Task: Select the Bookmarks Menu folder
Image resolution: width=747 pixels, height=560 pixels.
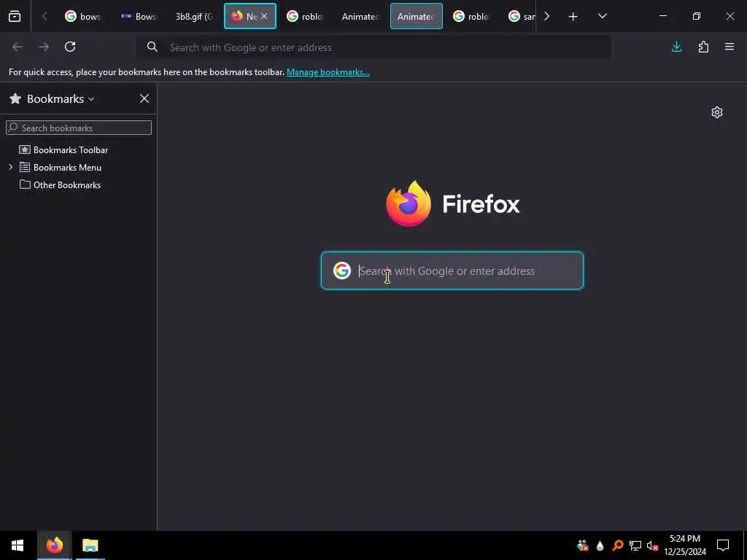Action: coord(67,168)
